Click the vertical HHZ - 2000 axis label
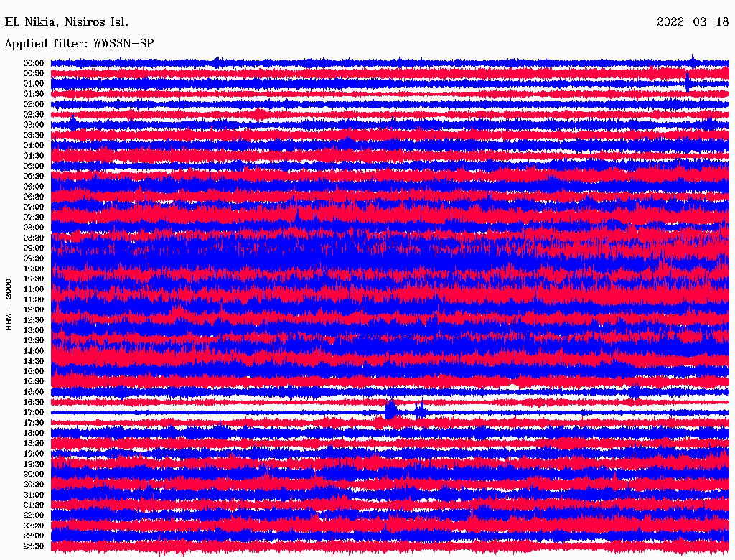Image resolution: width=735 pixels, height=560 pixels. click(9, 304)
